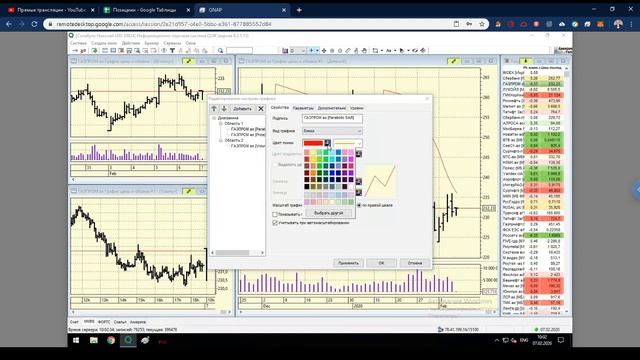Open the 'Система' menu
This screenshot has height=360, width=640.
click(x=78, y=43)
